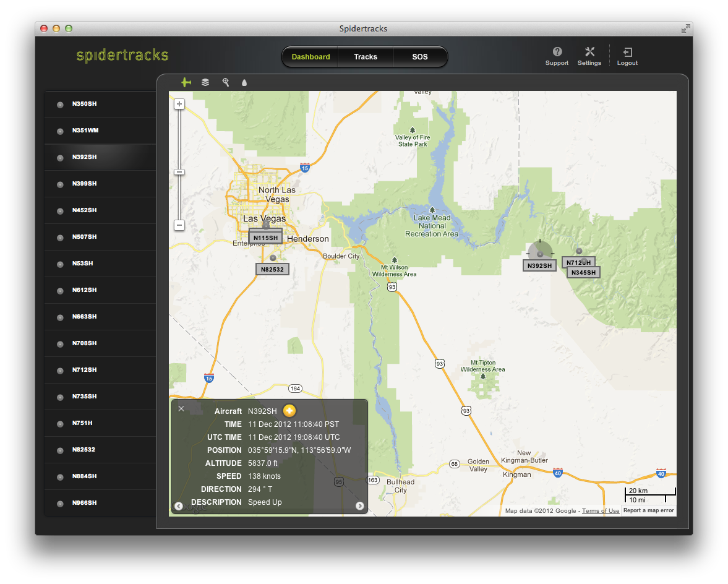Toggle status dot for N663SH
The width and height of the screenshot is (728, 584).
click(60, 317)
